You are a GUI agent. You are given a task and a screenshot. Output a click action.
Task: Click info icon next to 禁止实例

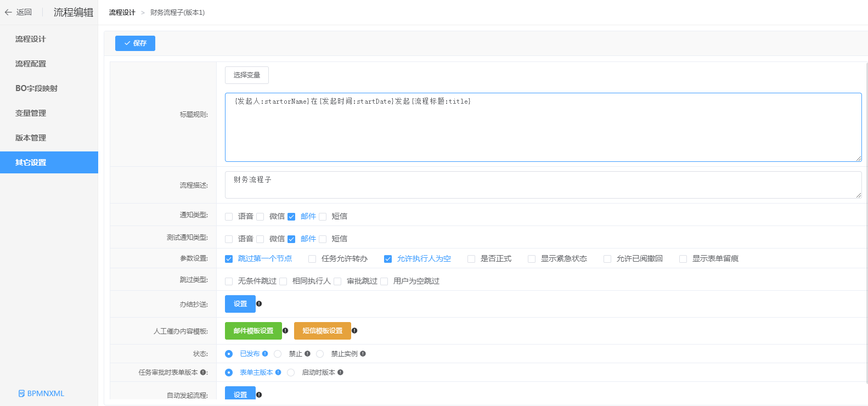(363, 354)
